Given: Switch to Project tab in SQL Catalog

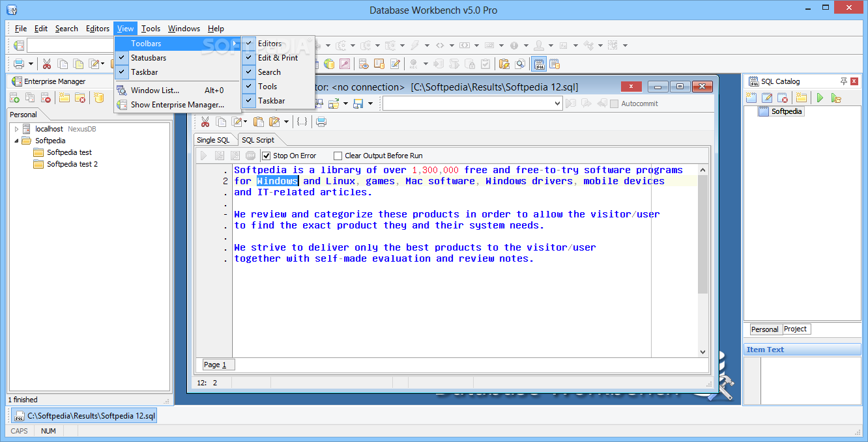Looking at the screenshot, I should click(x=796, y=329).
